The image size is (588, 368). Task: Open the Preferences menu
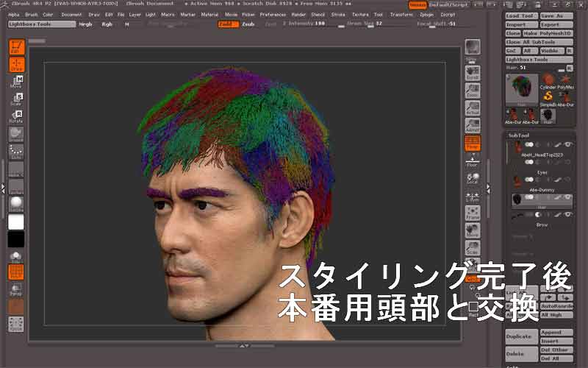point(273,15)
